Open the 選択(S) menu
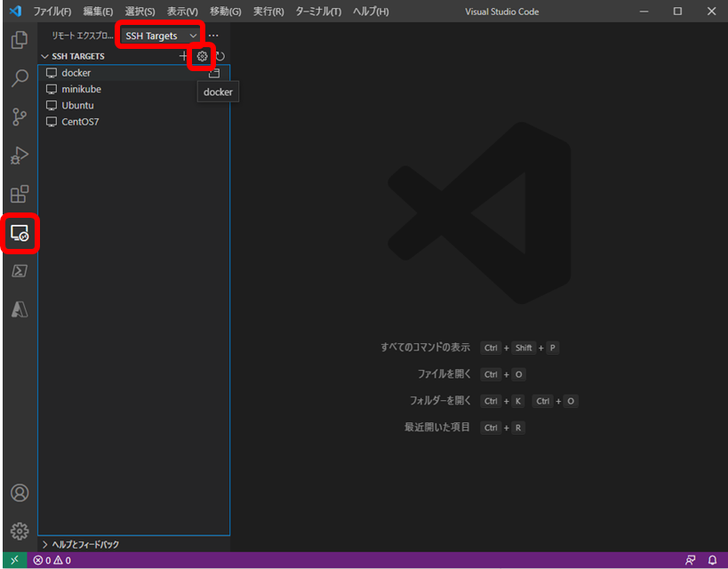The height and width of the screenshot is (569, 728). click(140, 12)
